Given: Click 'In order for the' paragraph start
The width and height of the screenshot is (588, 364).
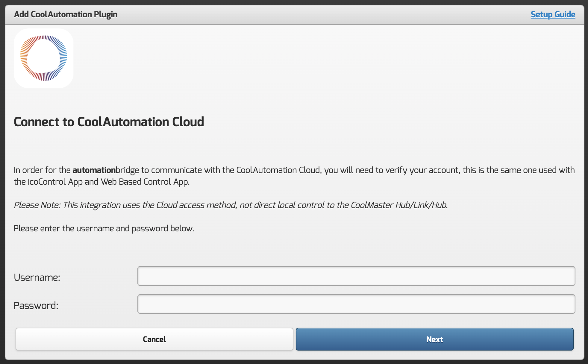Looking at the screenshot, I should [x=42, y=170].
